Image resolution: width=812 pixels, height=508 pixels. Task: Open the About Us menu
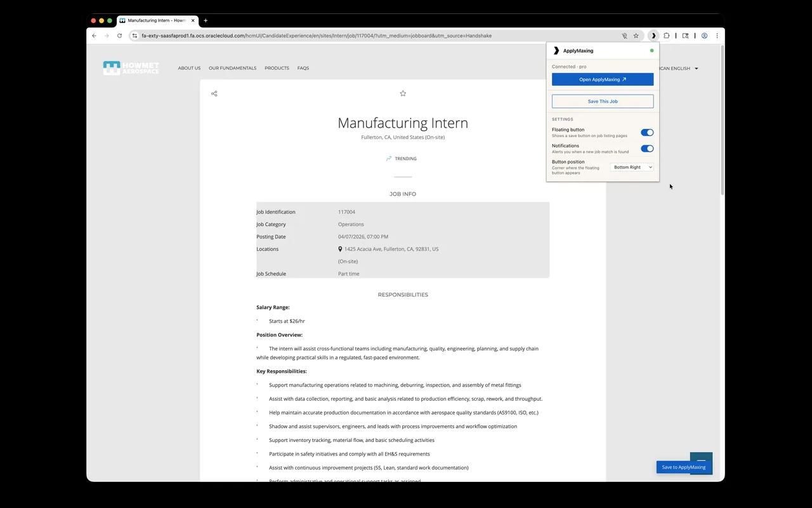(x=189, y=68)
